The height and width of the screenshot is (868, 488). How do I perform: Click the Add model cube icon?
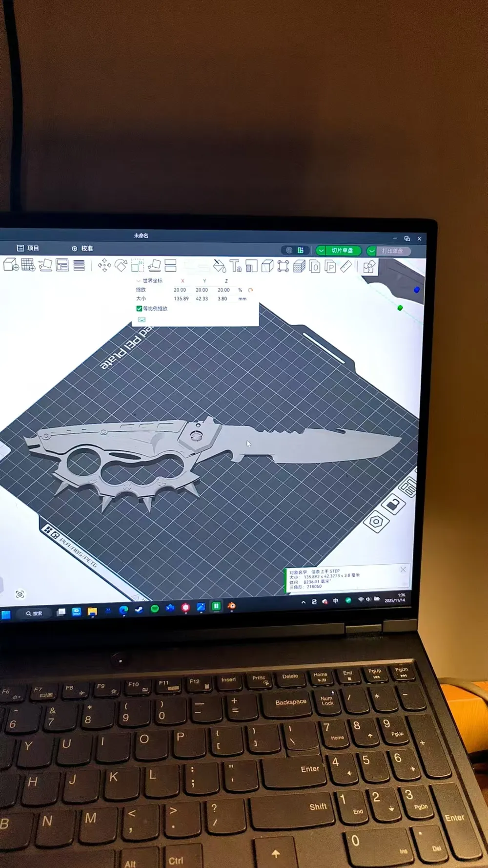[11, 265]
